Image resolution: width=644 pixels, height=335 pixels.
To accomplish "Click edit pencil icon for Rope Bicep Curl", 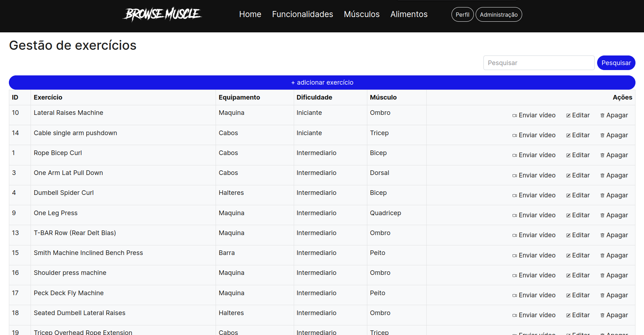I will pyautogui.click(x=568, y=155).
